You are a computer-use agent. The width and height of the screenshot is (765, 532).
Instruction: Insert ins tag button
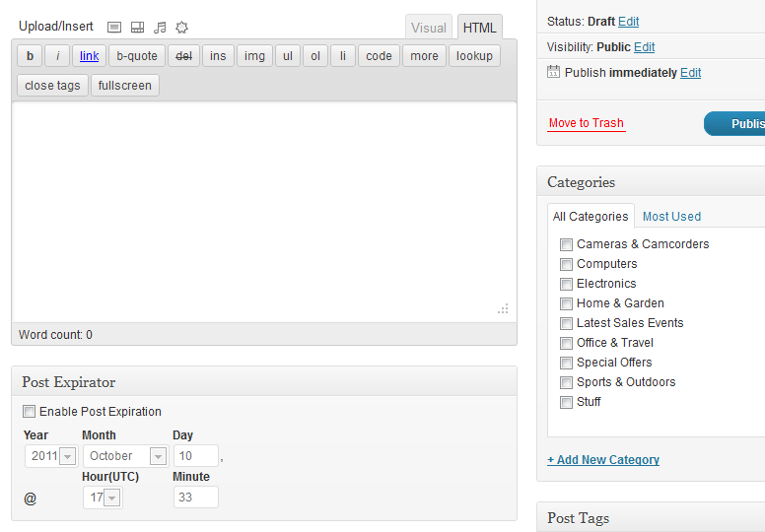click(218, 56)
